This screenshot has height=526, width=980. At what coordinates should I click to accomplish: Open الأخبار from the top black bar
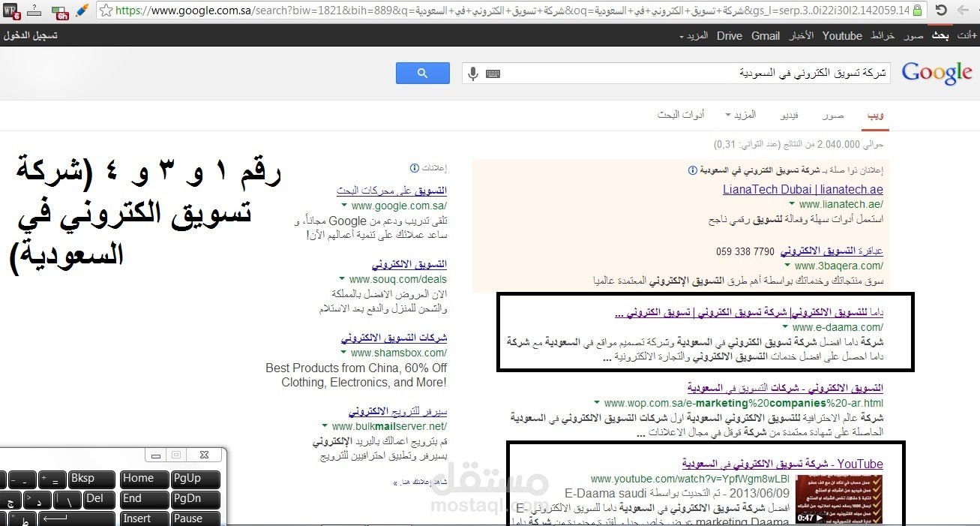pyautogui.click(x=802, y=36)
